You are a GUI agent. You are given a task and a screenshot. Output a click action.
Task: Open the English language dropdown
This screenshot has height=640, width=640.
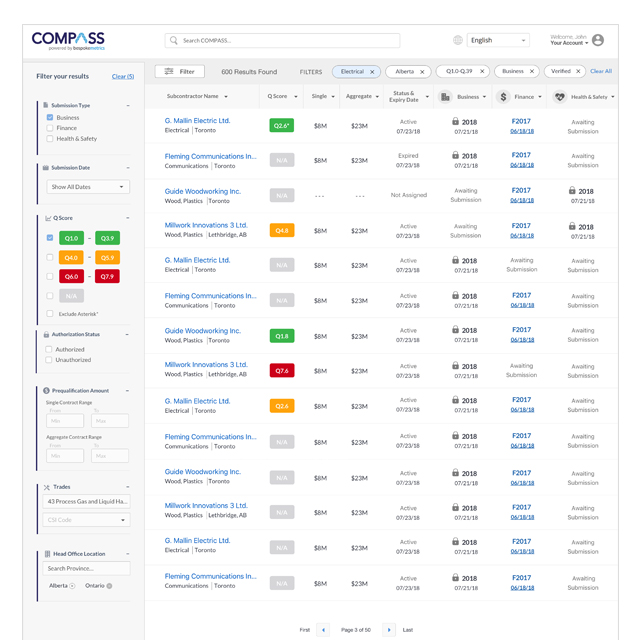click(498, 40)
